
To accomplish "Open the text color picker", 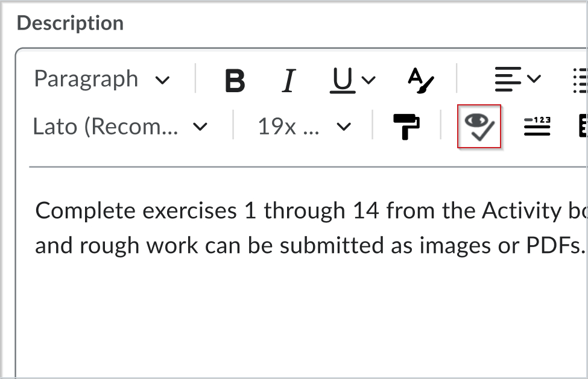I will coord(420,80).
